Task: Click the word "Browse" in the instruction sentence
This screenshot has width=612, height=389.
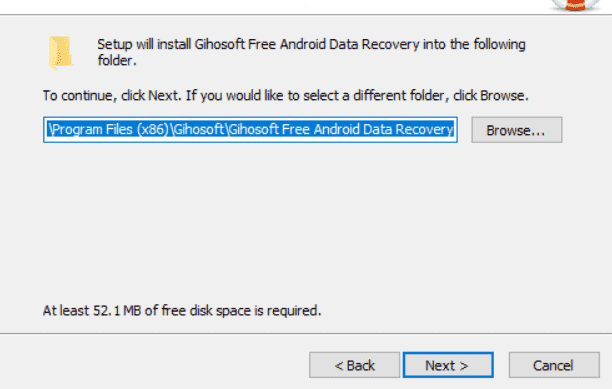Action: point(502,96)
